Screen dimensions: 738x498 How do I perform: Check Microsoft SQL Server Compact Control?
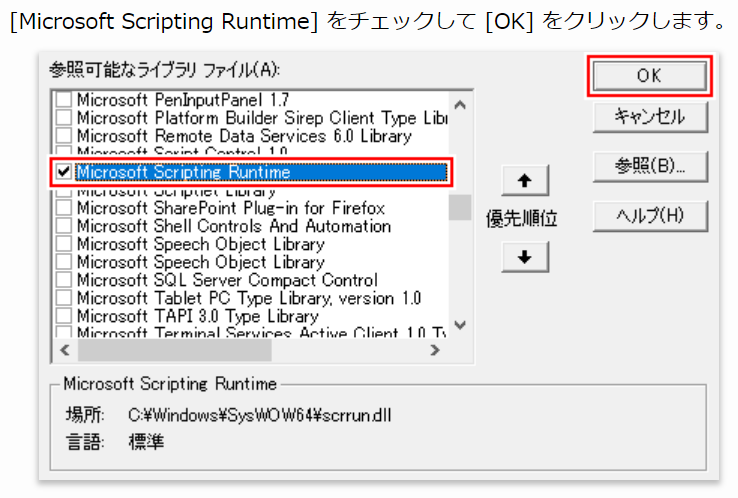point(64,280)
